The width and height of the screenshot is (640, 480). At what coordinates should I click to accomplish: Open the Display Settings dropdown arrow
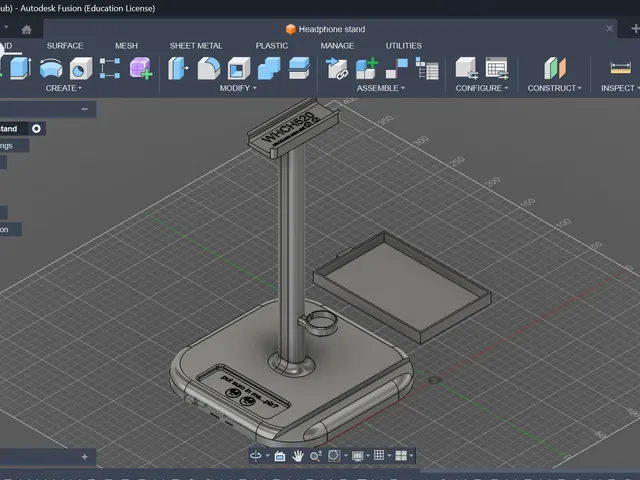[368, 456]
